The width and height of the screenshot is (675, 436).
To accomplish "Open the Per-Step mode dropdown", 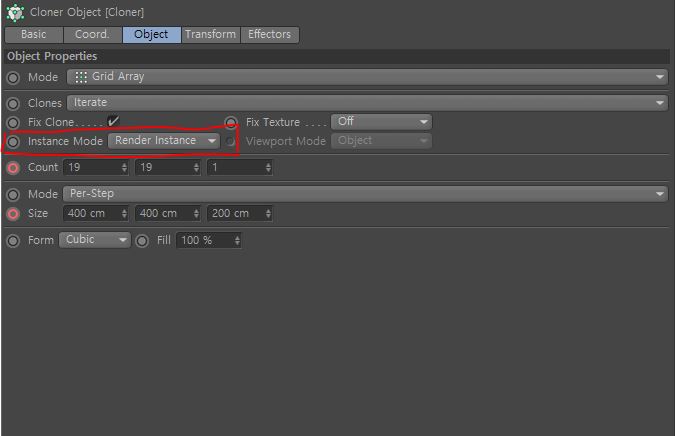I will pos(365,194).
